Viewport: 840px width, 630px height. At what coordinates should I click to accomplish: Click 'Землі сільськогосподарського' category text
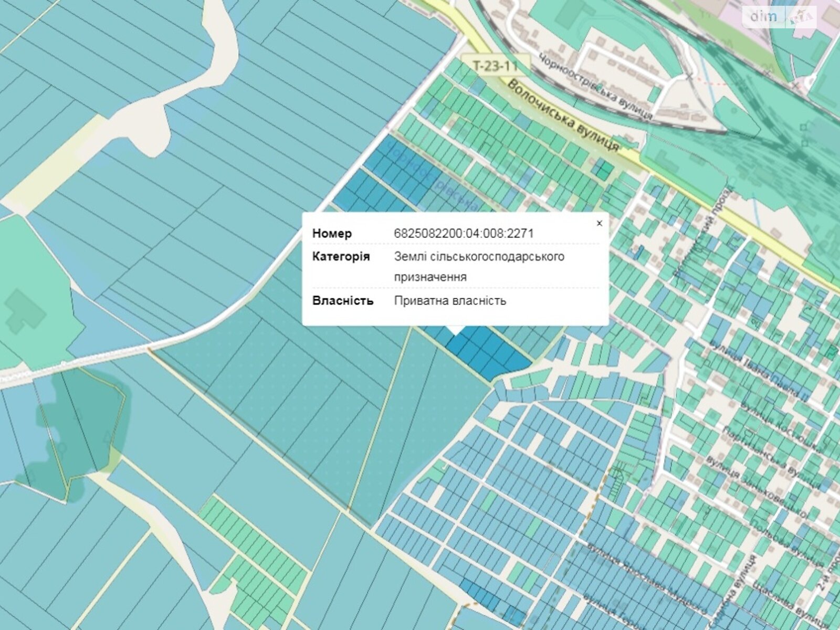(x=479, y=257)
